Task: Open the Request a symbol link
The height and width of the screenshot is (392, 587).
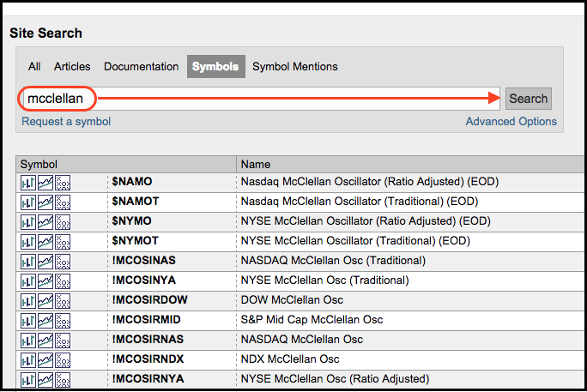Action: 66,122
